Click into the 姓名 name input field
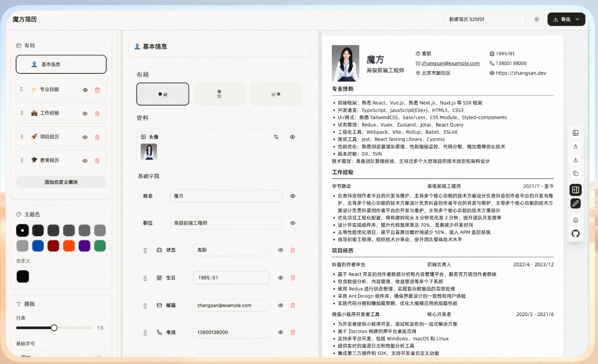 pyautogui.click(x=225, y=196)
